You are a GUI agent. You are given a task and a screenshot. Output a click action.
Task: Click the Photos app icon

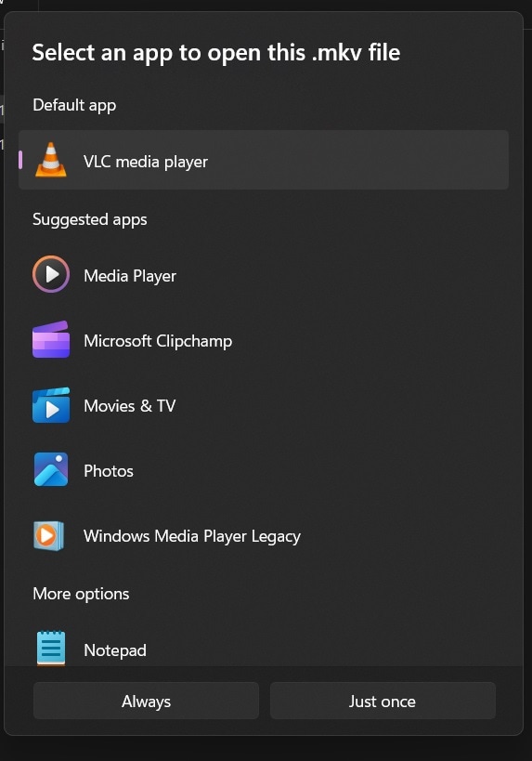point(51,470)
